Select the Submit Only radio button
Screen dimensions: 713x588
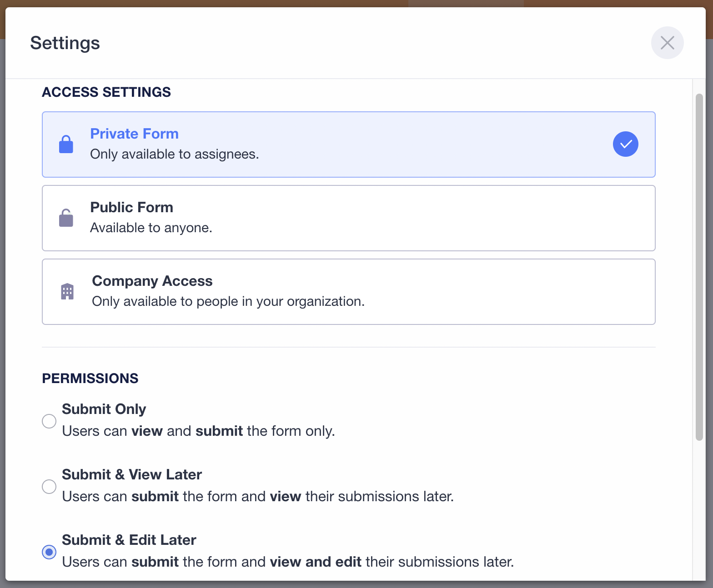click(49, 421)
